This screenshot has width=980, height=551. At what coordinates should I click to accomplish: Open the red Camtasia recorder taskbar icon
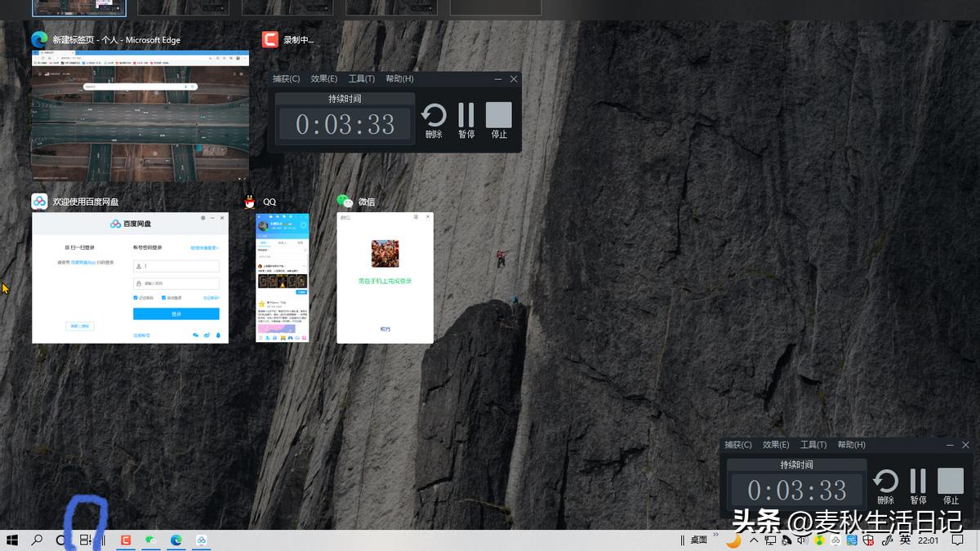click(127, 540)
